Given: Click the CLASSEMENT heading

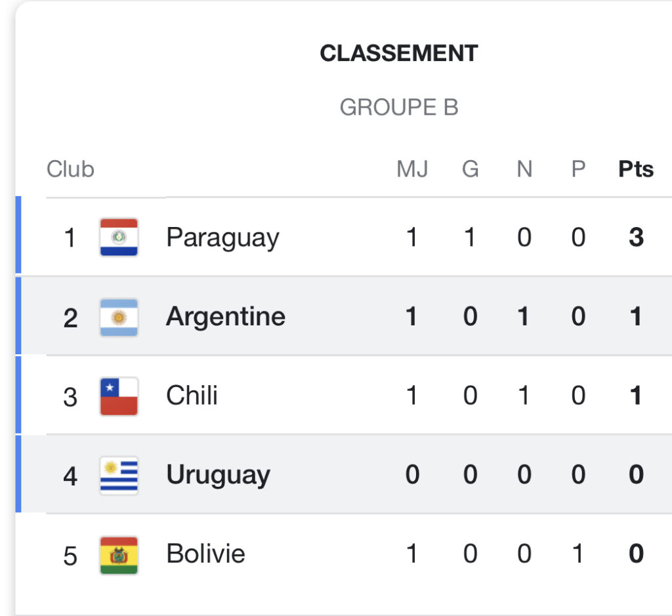Looking at the screenshot, I should (x=399, y=54).
